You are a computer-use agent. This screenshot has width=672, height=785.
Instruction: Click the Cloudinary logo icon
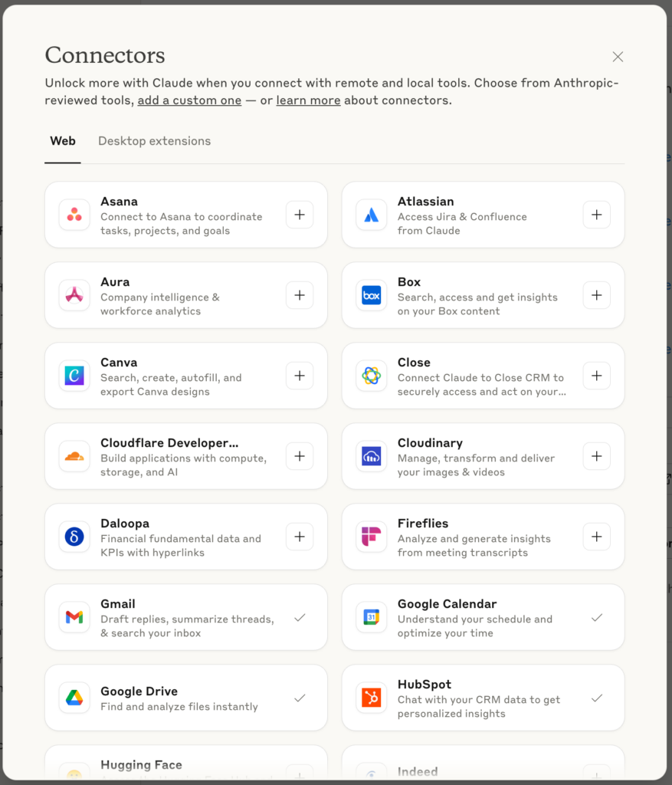tap(372, 456)
